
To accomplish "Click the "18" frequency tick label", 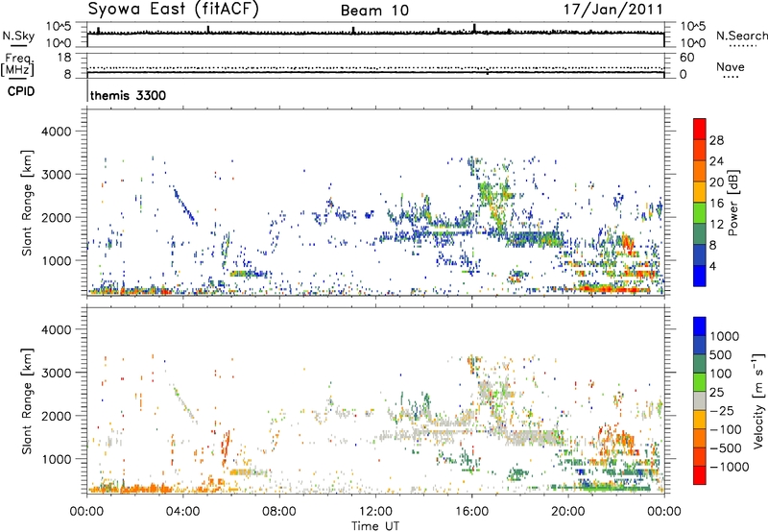I will coord(64,58).
